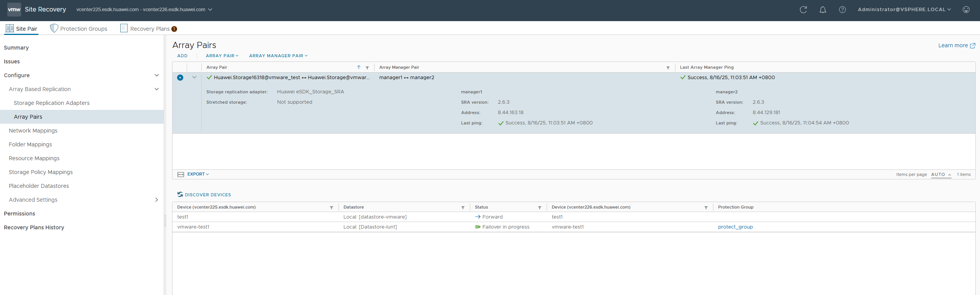Filter the Device vcenter225 column
This screenshot has width=980, height=295.
click(332, 207)
